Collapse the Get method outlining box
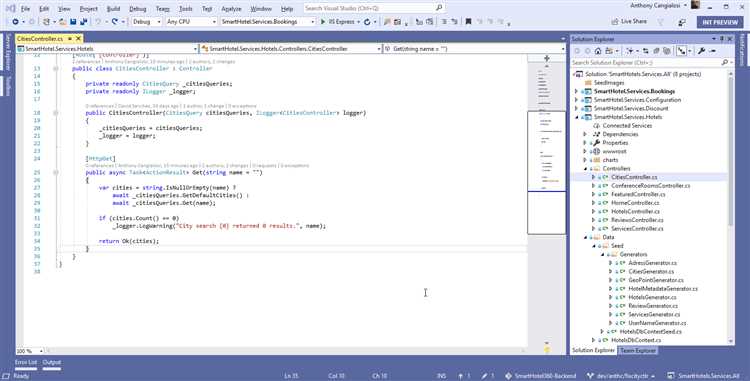Screen dimensions: 750x381 click(55, 173)
